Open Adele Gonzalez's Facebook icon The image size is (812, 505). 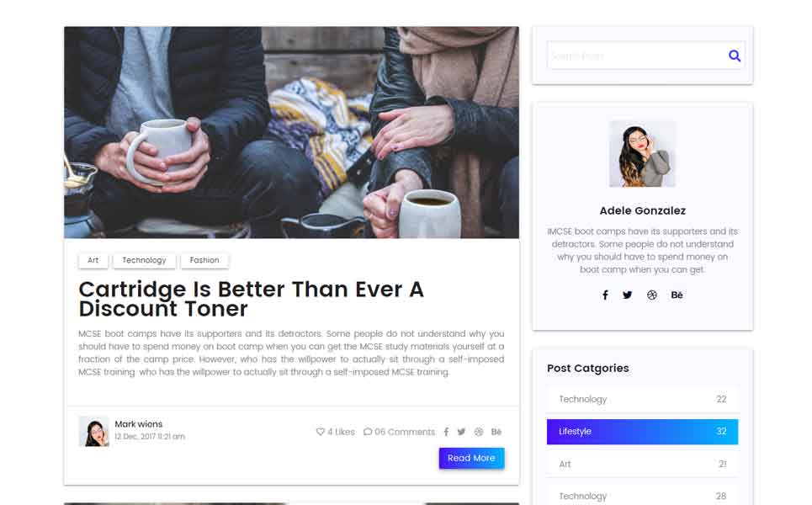tap(605, 295)
